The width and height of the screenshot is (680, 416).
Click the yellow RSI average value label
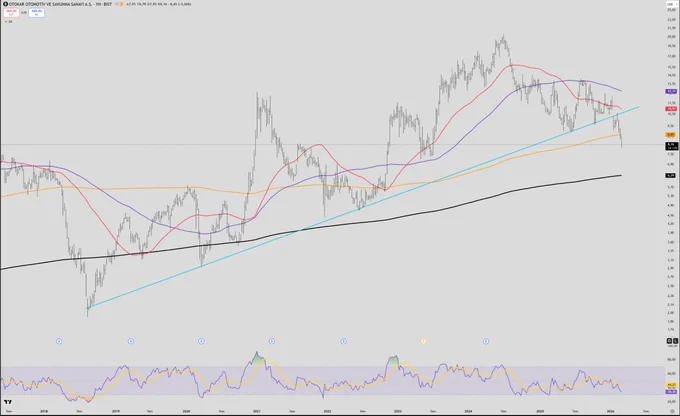(x=671, y=385)
